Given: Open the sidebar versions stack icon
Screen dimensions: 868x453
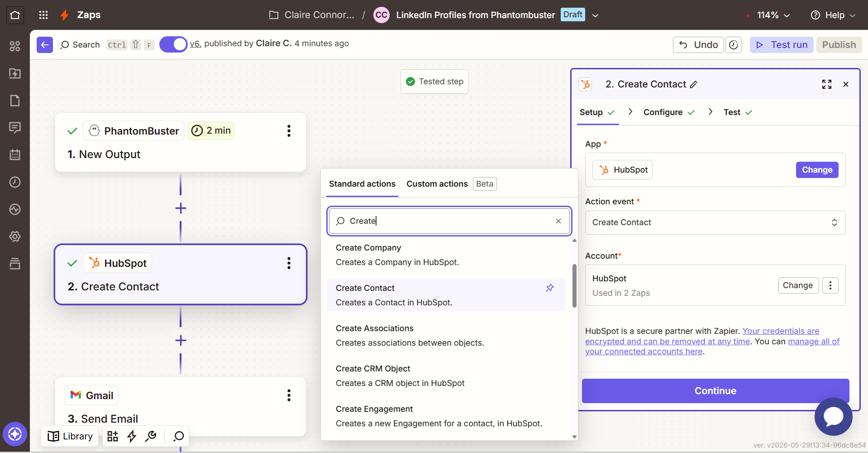Looking at the screenshot, I should 15,264.
